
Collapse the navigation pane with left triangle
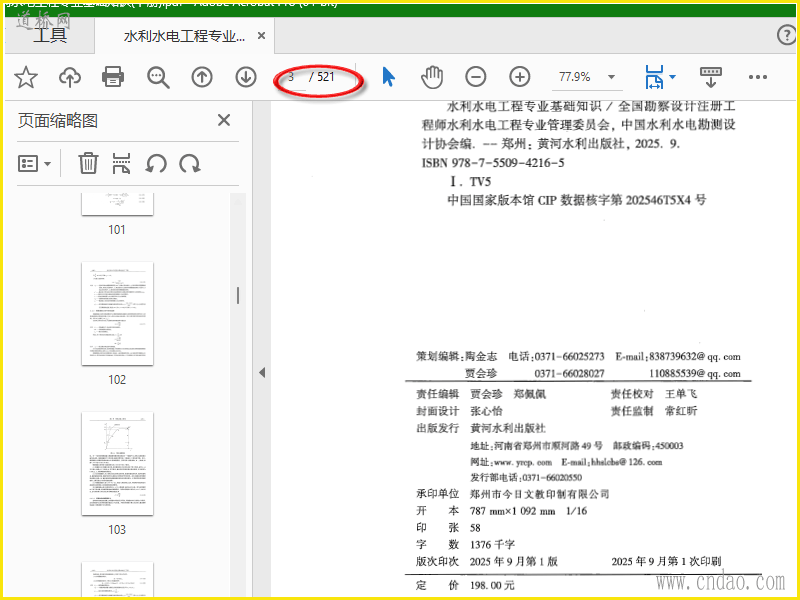click(262, 372)
